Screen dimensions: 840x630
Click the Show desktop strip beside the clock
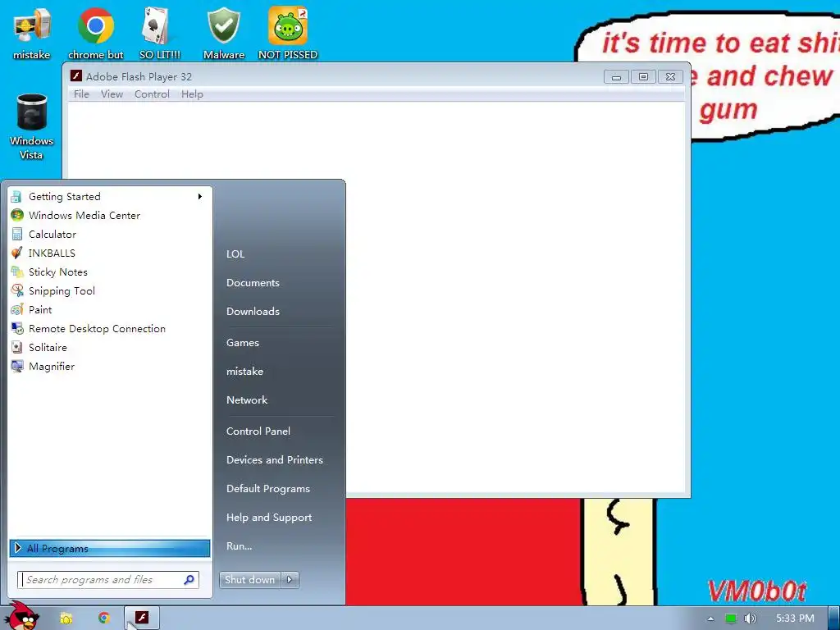(x=834, y=619)
